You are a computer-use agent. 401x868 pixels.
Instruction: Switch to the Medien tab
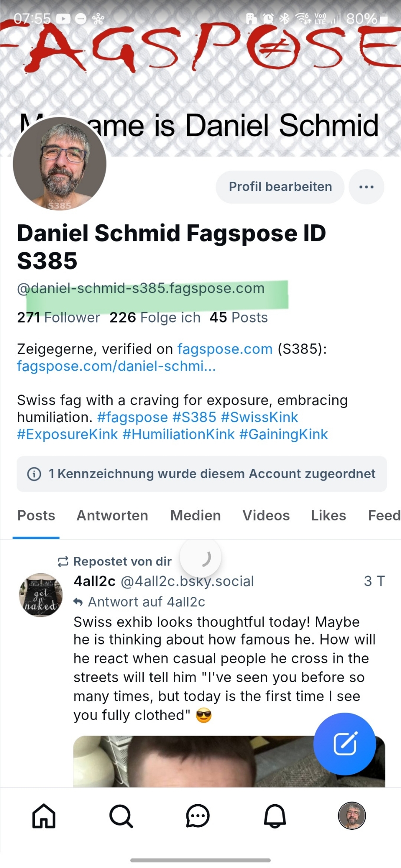196,516
